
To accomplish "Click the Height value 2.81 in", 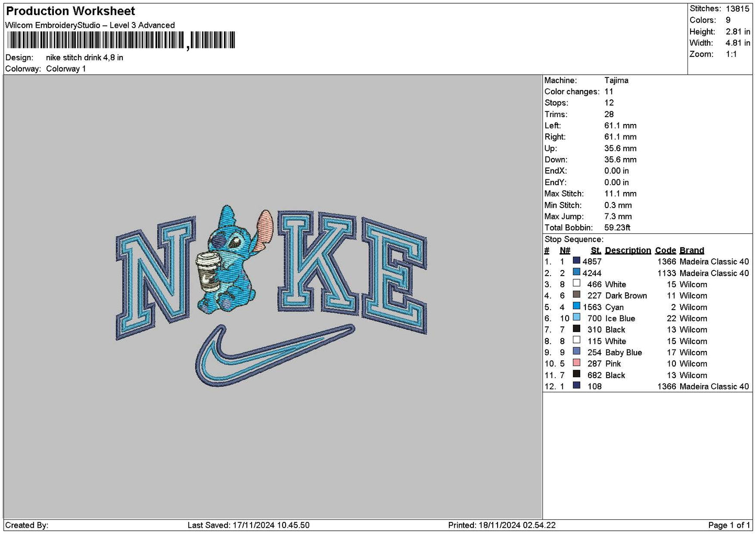I will (x=738, y=32).
